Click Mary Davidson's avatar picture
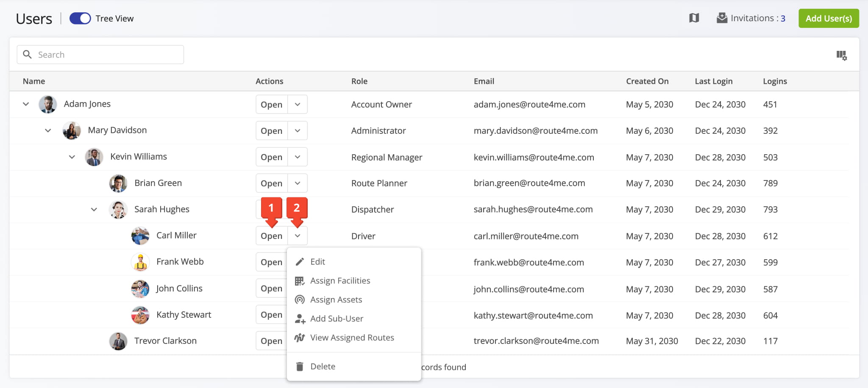This screenshot has width=868, height=388. click(x=72, y=130)
